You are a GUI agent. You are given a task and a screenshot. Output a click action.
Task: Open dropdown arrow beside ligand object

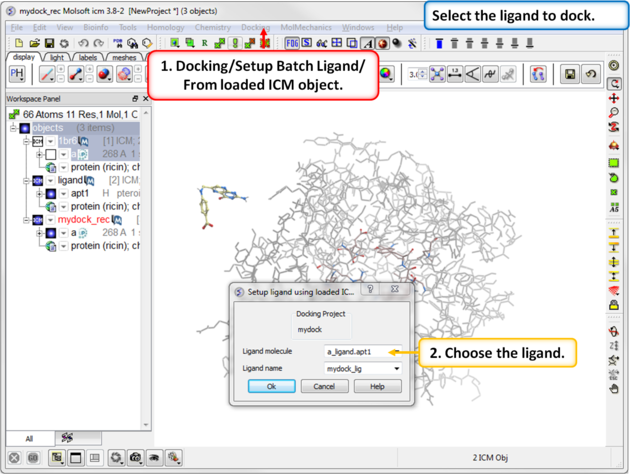pyautogui.click(x=50, y=181)
